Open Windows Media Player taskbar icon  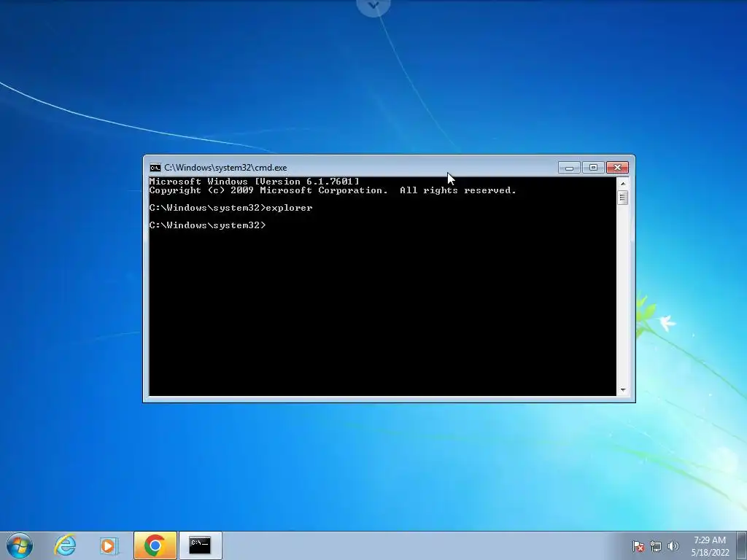click(x=109, y=545)
